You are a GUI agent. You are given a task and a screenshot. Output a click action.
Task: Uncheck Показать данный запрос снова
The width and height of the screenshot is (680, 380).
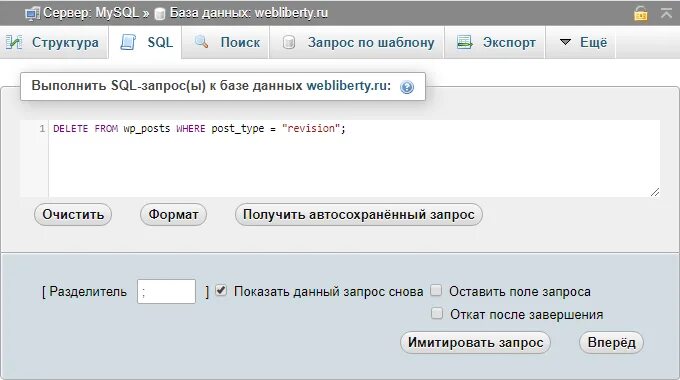221,290
